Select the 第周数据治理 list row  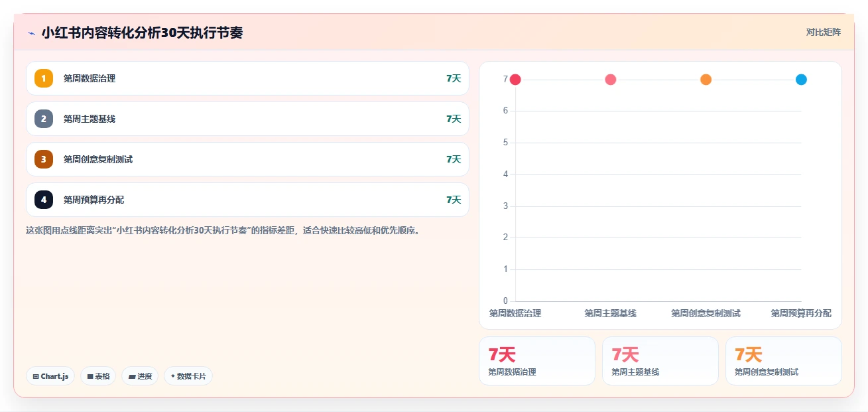tap(247, 78)
